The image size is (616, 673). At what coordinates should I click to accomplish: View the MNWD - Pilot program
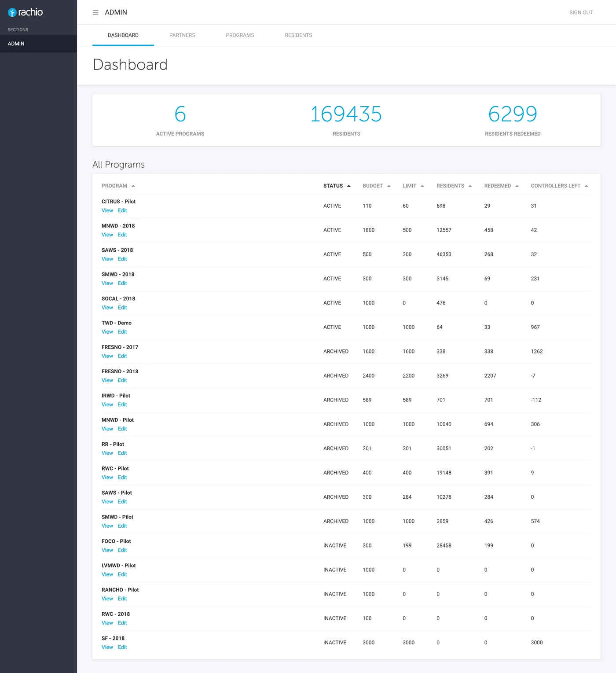click(107, 428)
